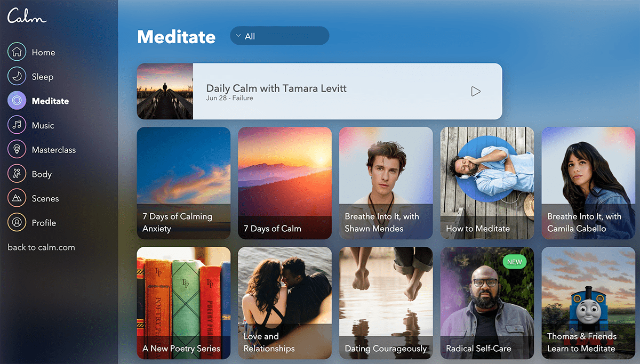
Task: Navigate to Masterclass label
Action: pos(54,150)
